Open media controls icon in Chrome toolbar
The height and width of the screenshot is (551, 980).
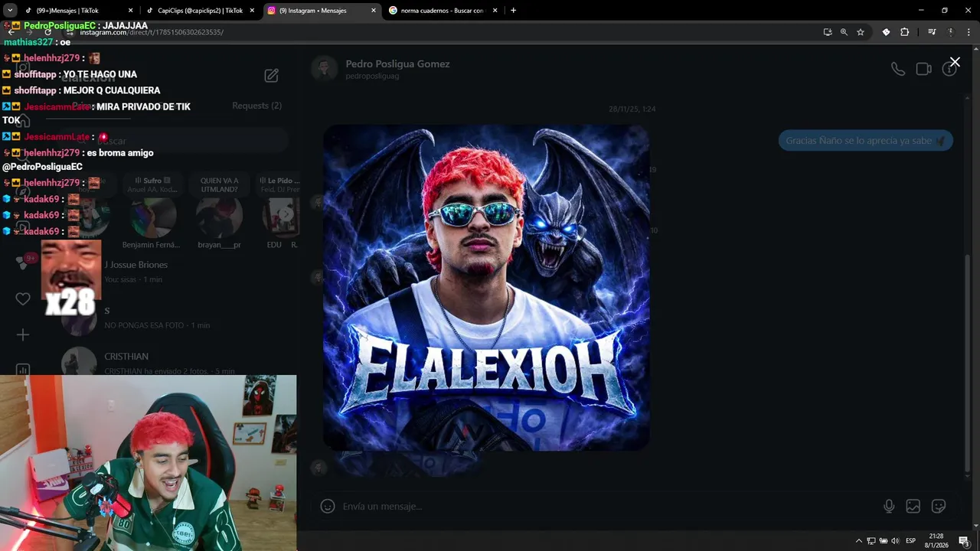pyautogui.click(x=932, y=32)
